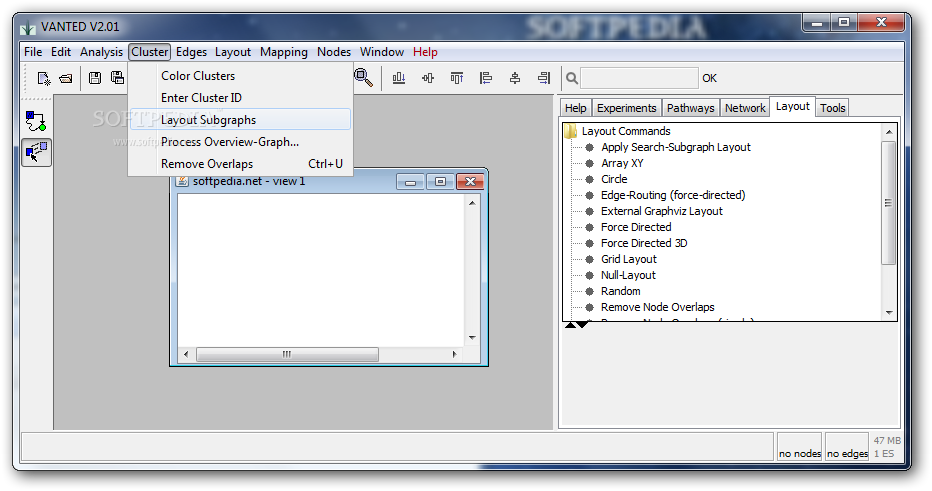Viewport: 932px width, 491px height.
Task: Select Null-Layout command
Action: pyautogui.click(x=628, y=276)
